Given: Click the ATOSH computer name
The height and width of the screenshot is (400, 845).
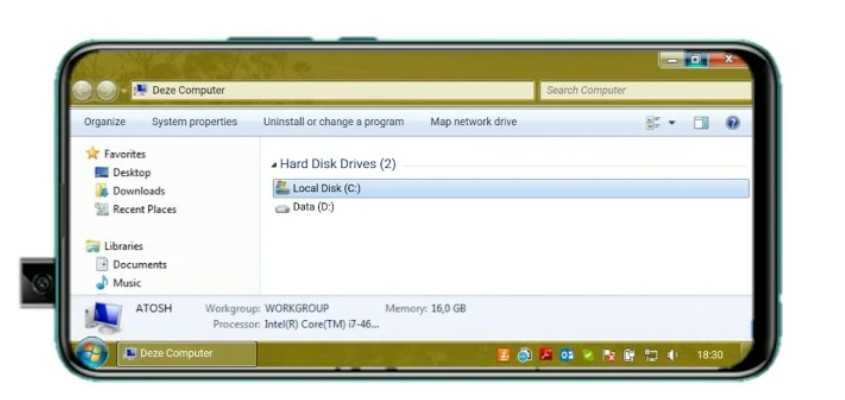Looking at the screenshot, I should 154,309.
